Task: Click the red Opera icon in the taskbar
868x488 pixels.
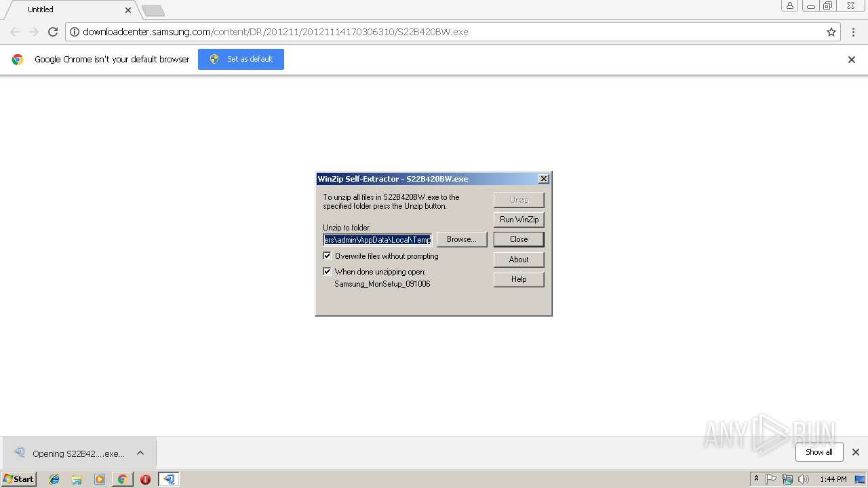Action: [145, 479]
